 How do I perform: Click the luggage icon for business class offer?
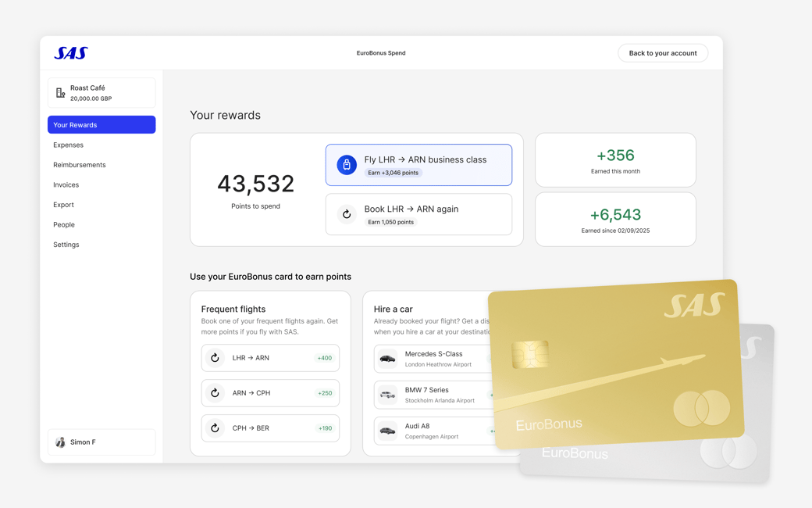(x=347, y=165)
